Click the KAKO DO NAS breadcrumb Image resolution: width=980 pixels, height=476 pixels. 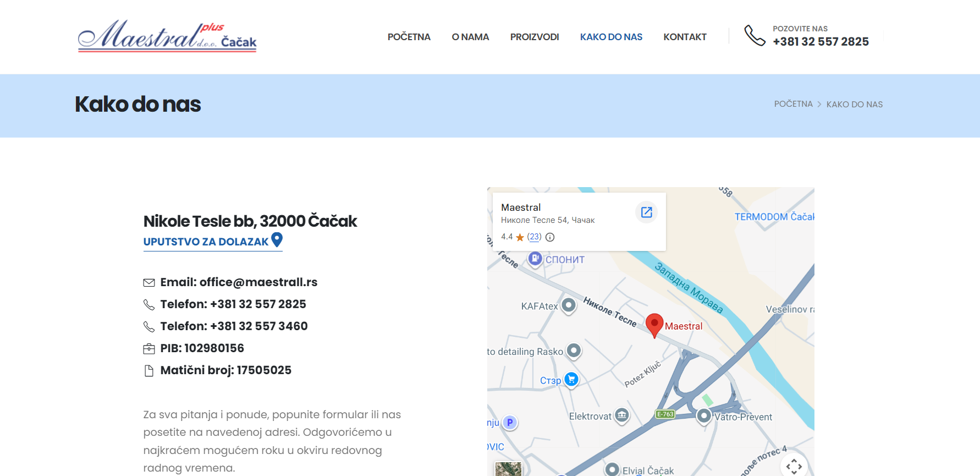coord(854,105)
